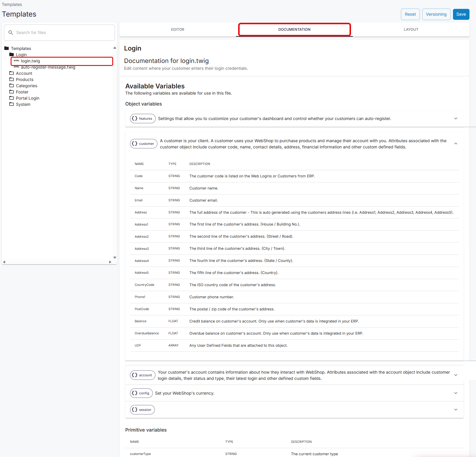This screenshot has width=476, height=457.
Task: Click the Search for files field
Action: pyautogui.click(x=59, y=33)
